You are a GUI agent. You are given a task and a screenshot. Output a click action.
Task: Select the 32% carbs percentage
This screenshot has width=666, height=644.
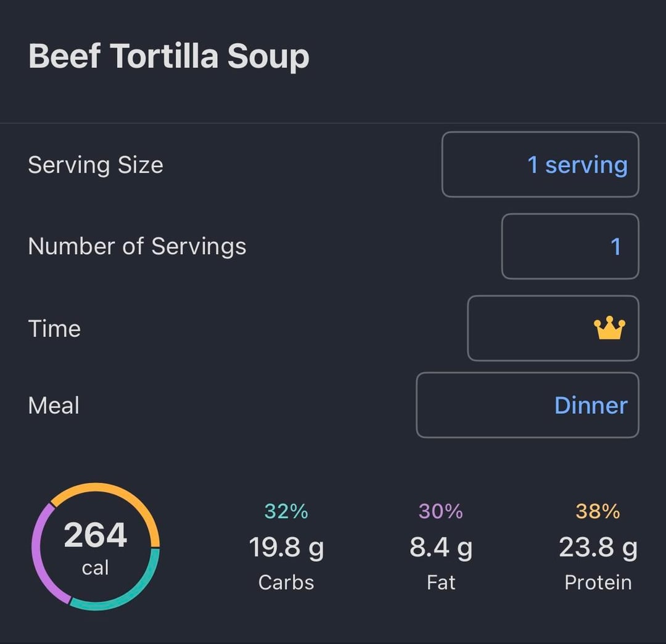pos(286,511)
